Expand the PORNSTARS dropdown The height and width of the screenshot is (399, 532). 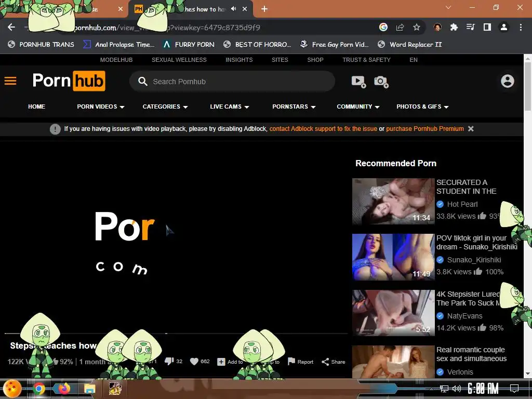294,107
